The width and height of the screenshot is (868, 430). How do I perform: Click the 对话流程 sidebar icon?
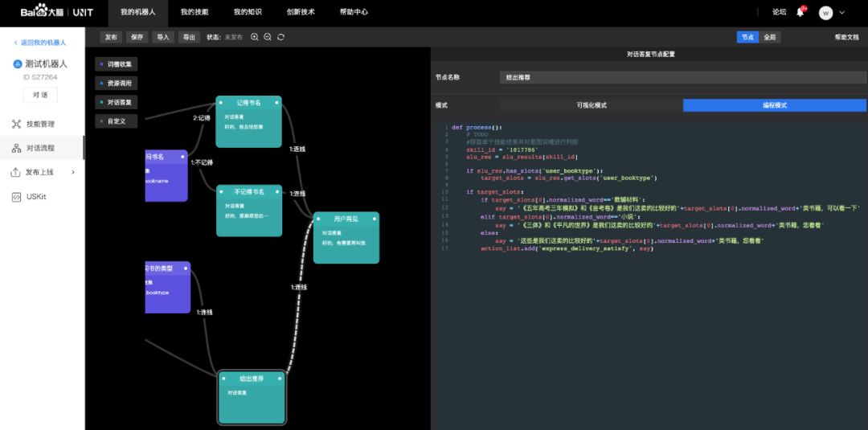coord(17,148)
